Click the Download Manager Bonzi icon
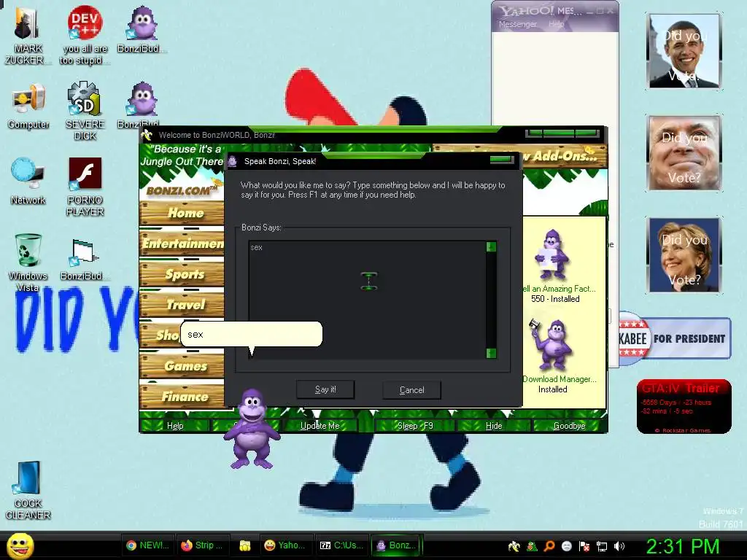The image size is (747, 560). (550, 344)
